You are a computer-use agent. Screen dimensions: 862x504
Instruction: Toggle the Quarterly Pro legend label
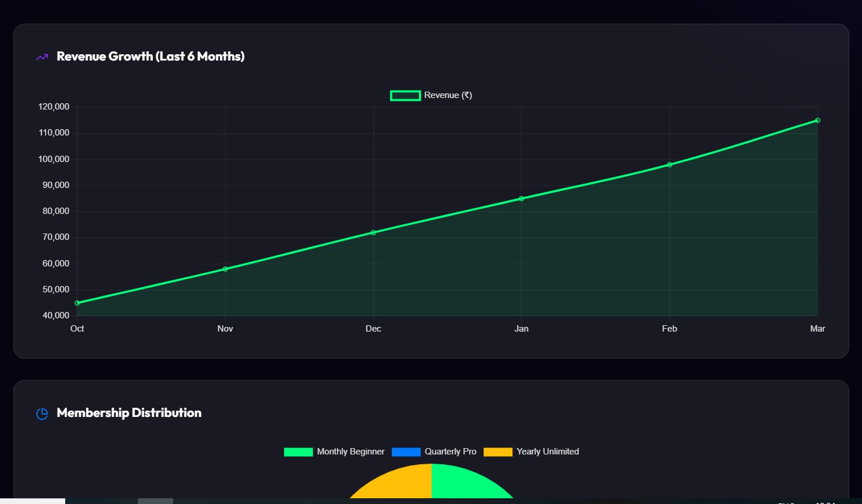point(450,452)
